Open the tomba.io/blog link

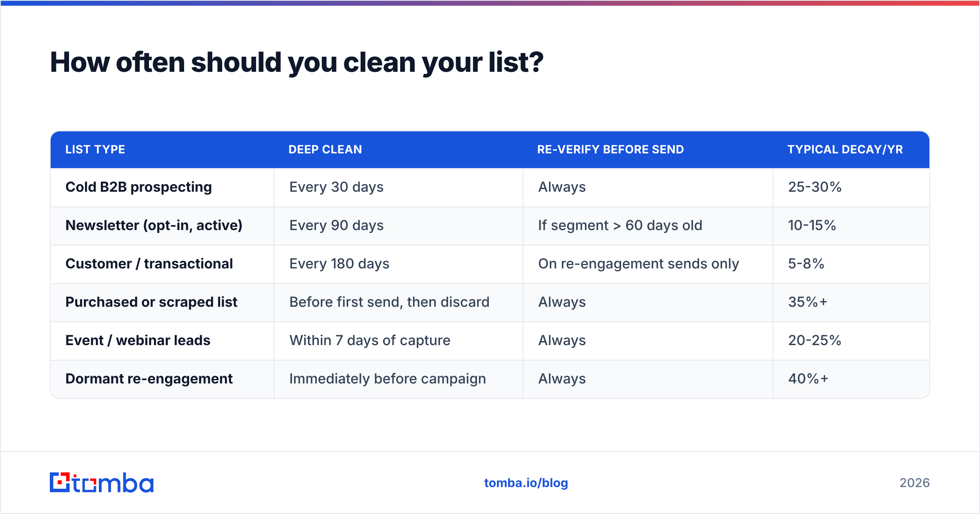pos(526,483)
